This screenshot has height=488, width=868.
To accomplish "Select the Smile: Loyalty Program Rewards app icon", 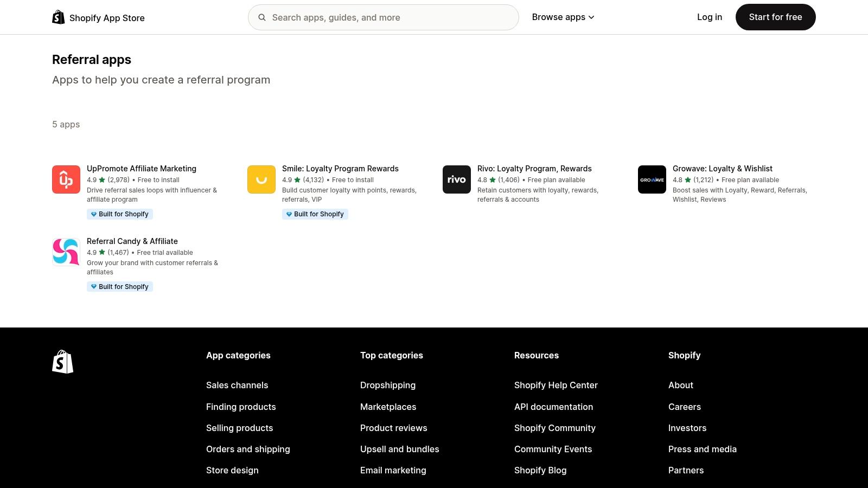I will pos(261,179).
